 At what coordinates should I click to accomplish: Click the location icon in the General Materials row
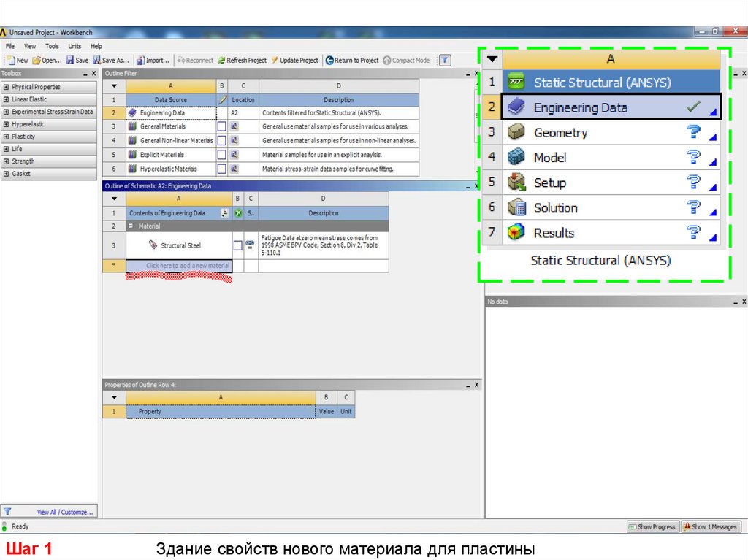[x=234, y=126]
